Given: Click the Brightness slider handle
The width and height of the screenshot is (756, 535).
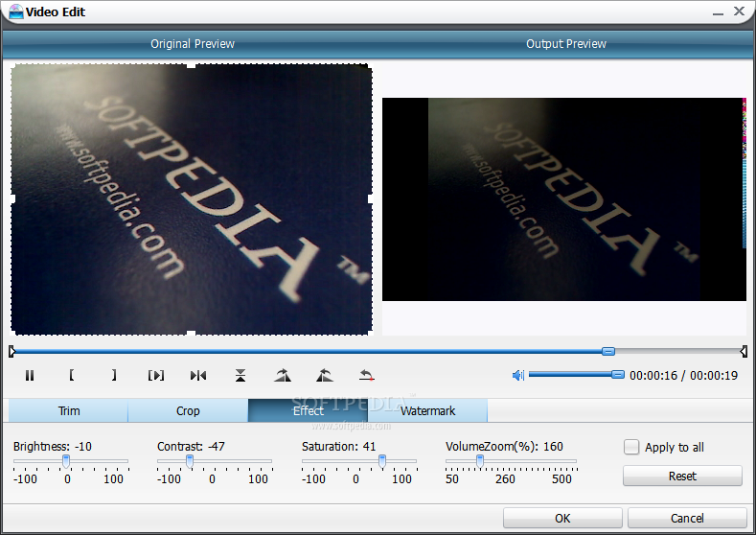Looking at the screenshot, I should (x=66, y=461).
